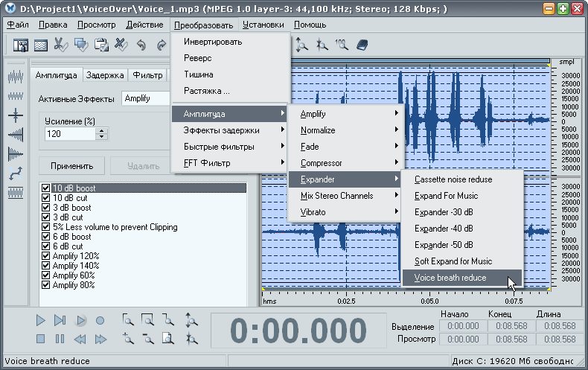Select the curved arrows icon in the left sidebar
Viewport: 588px width, 370px height.
pos(16,173)
